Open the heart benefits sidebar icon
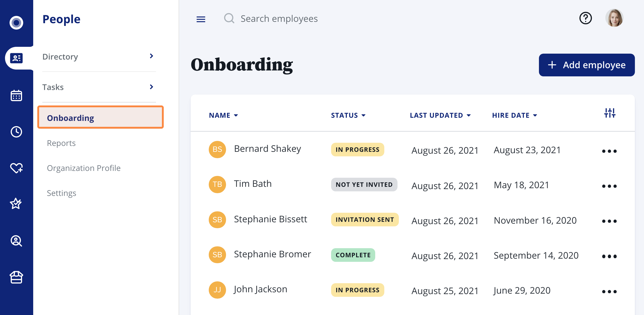Viewport: 644px width, 315px height. click(16, 168)
